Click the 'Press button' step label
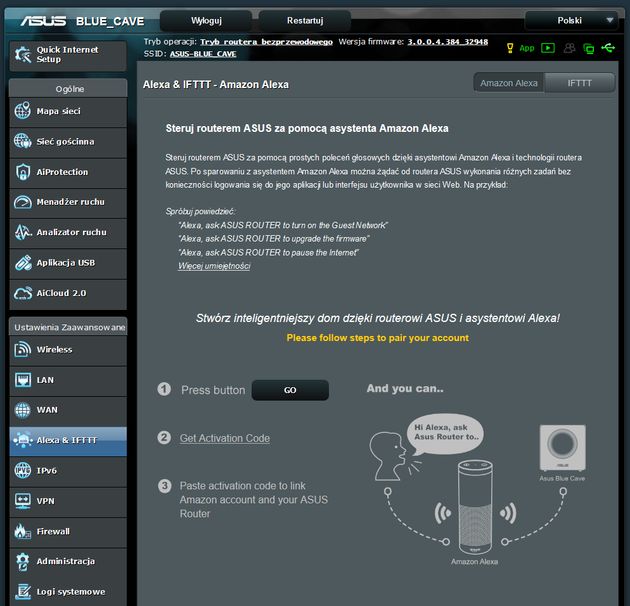 (213, 390)
